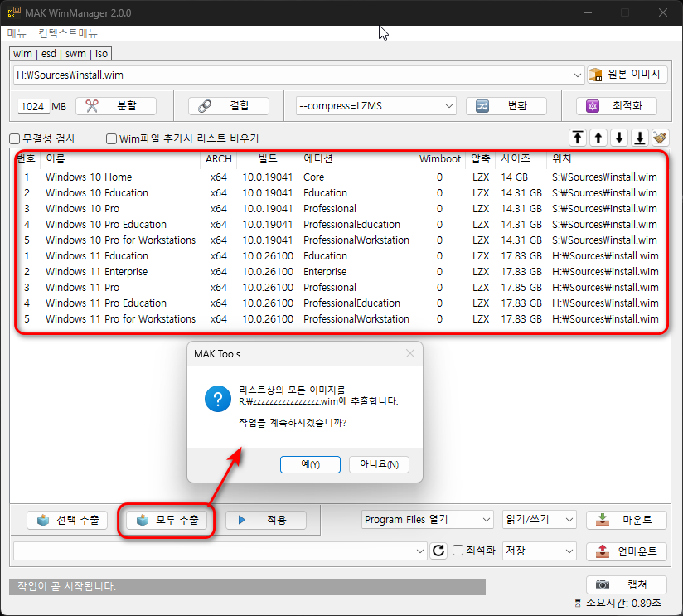The width and height of the screenshot is (683, 616).
Task: Click the 적용 apply play button
Action: 266,520
